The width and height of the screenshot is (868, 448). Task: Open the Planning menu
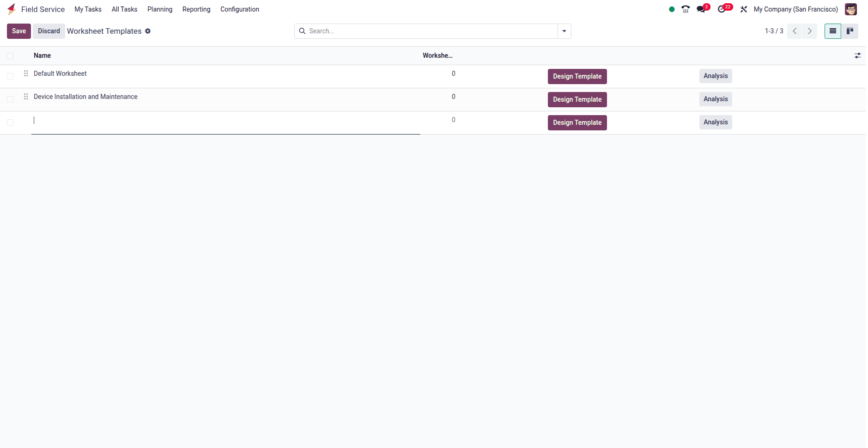point(160,9)
